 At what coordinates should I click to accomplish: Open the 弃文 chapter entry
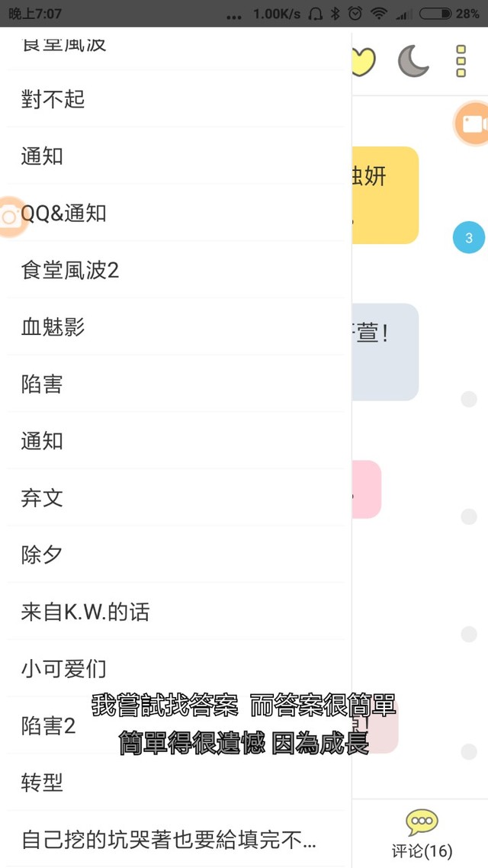point(43,498)
